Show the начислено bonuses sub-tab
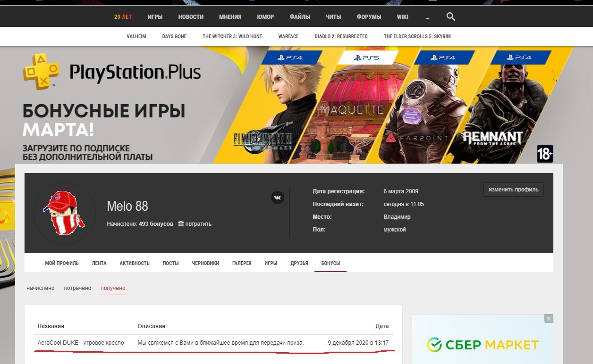Image resolution: width=593 pixels, height=364 pixels. tap(41, 288)
